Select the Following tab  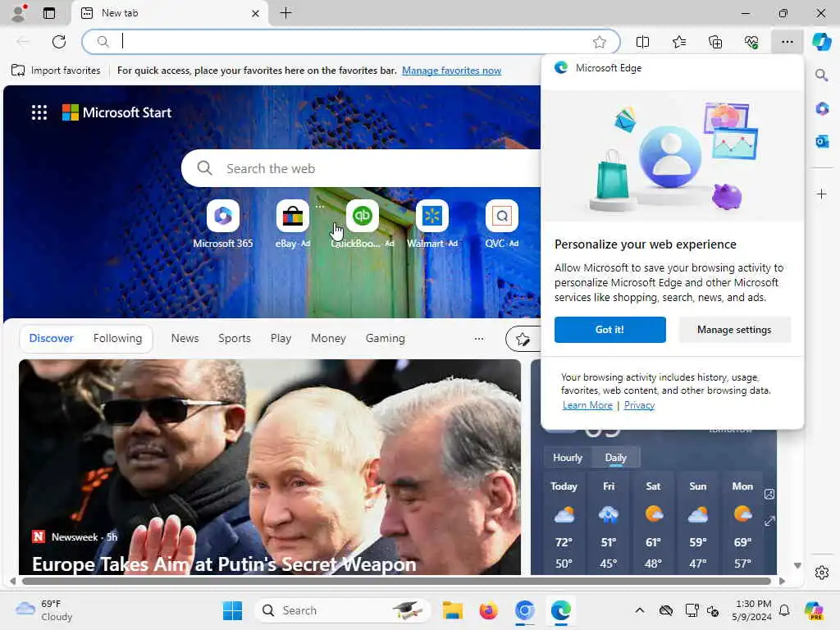[118, 338]
